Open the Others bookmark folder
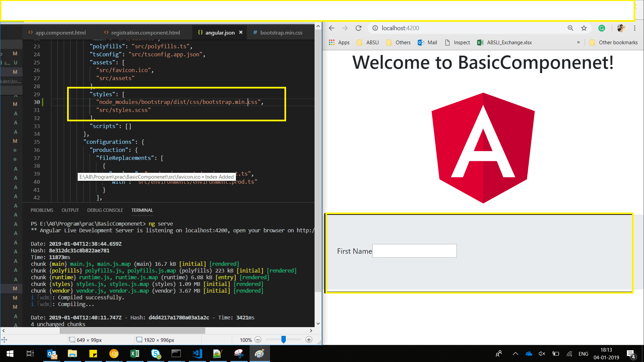 [x=398, y=43]
